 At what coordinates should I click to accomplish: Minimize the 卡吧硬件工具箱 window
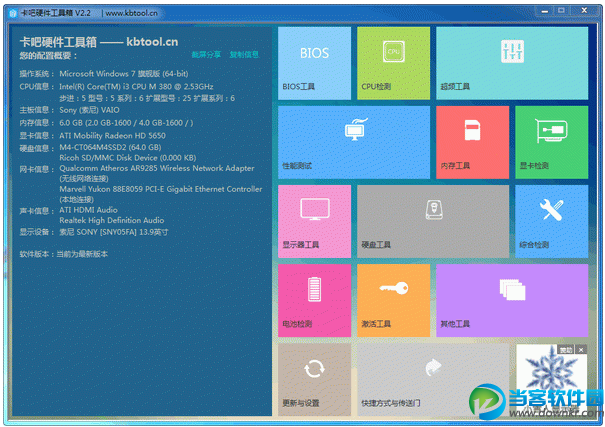tap(545, 11)
